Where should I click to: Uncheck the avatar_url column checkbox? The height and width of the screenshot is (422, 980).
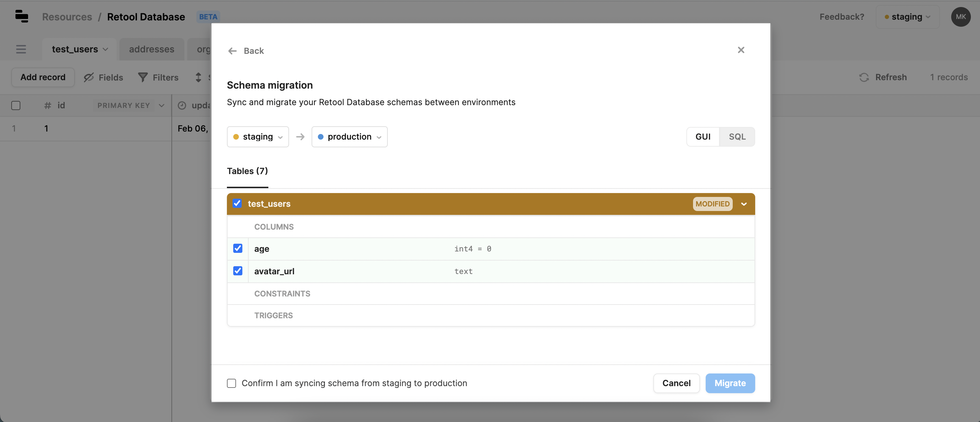(238, 271)
